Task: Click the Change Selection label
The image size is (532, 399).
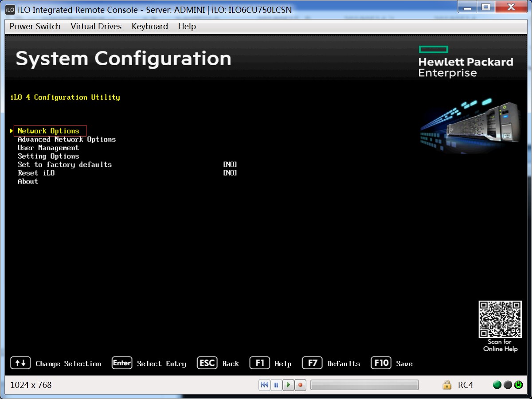Action: coord(68,364)
